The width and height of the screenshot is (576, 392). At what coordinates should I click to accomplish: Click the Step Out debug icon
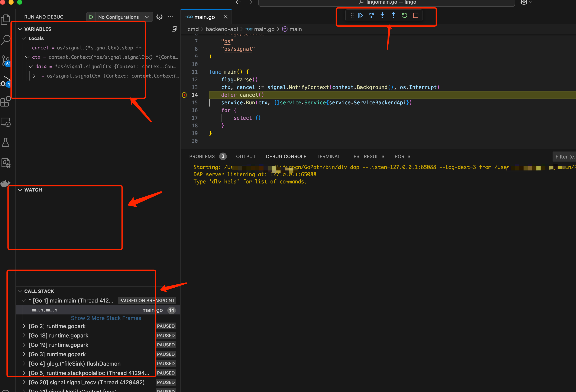pyautogui.click(x=393, y=15)
